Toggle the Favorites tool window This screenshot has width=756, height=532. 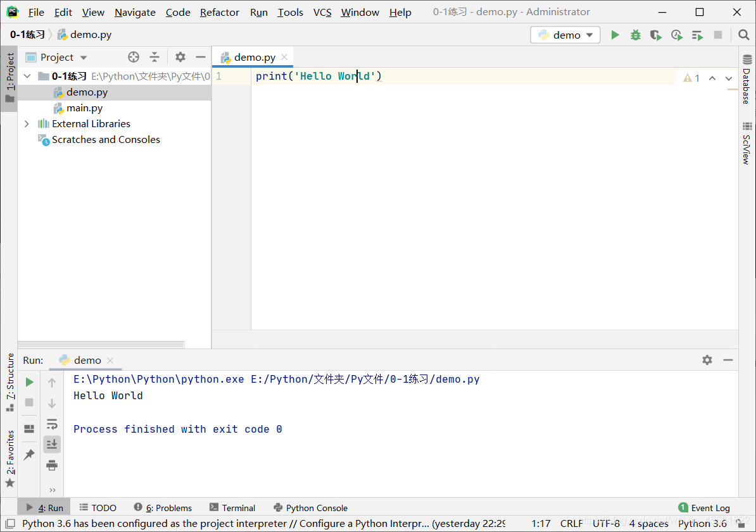pos(9,459)
